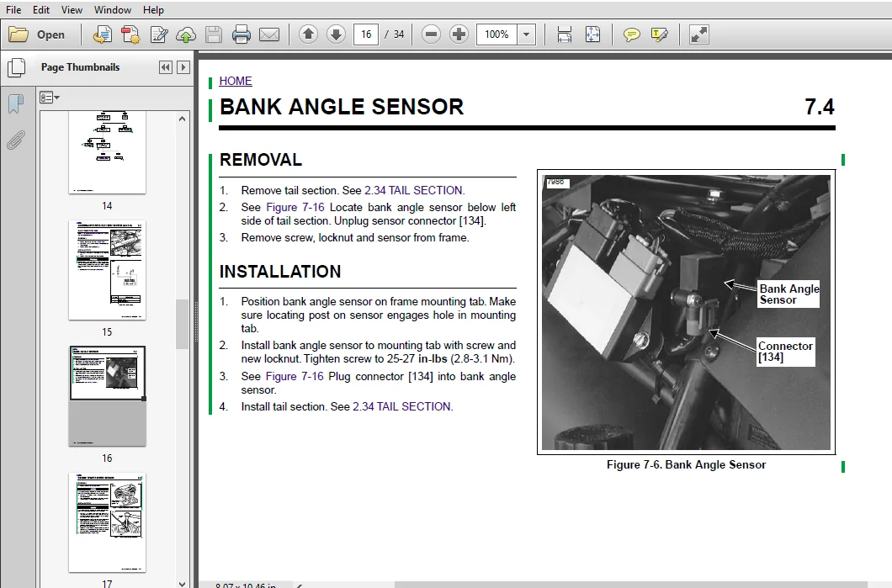Follow 2.34 TAIL SECTION link in Removal
The width and height of the screenshot is (892, 588).
(413, 190)
